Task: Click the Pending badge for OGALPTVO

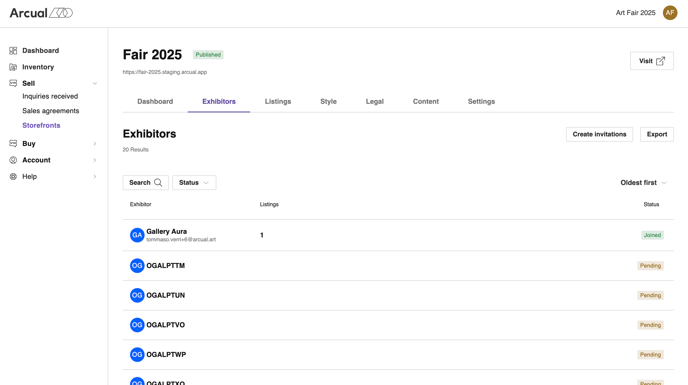Action: (650, 325)
